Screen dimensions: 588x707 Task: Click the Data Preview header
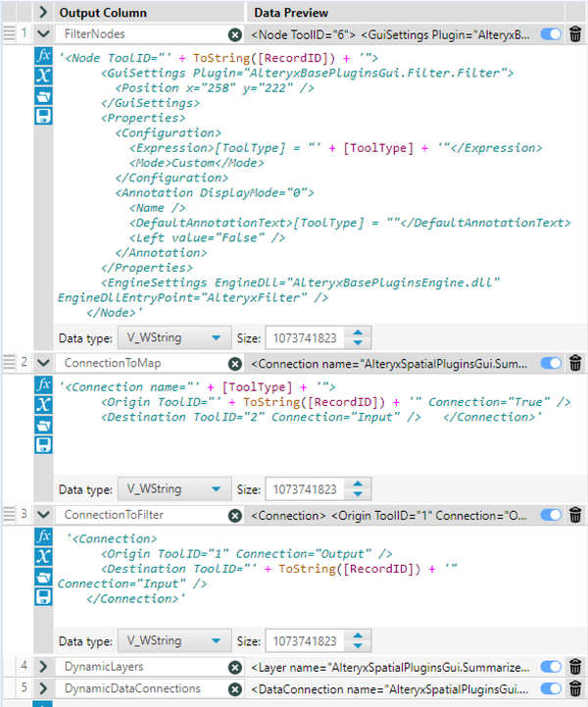291,13
